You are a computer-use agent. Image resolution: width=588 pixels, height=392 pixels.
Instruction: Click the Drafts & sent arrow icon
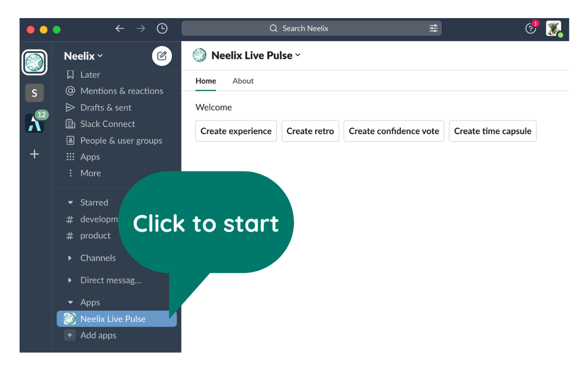click(x=71, y=107)
